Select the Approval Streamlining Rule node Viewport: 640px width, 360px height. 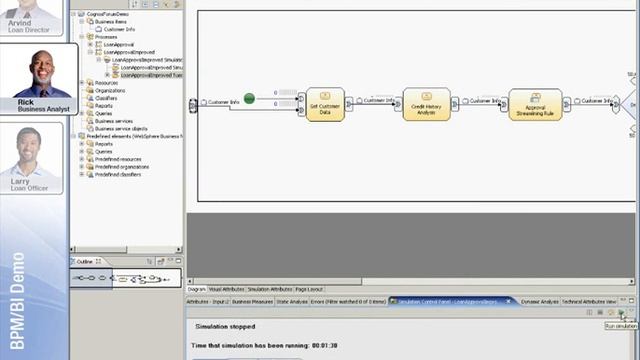tap(535, 105)
